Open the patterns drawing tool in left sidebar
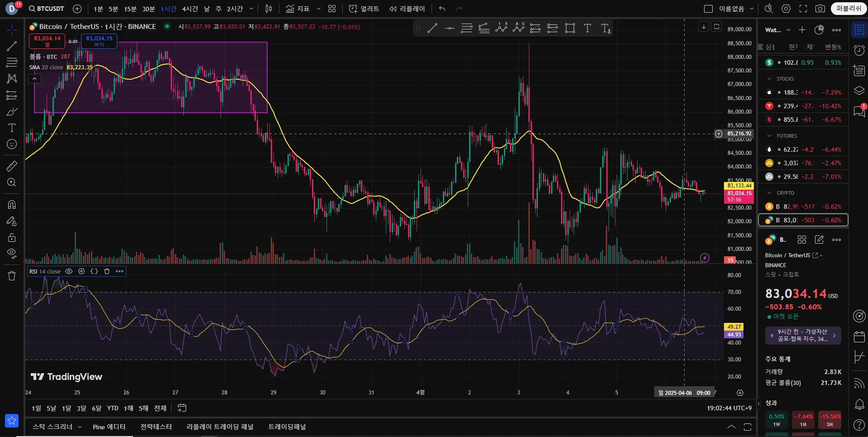 coord(12,78)
